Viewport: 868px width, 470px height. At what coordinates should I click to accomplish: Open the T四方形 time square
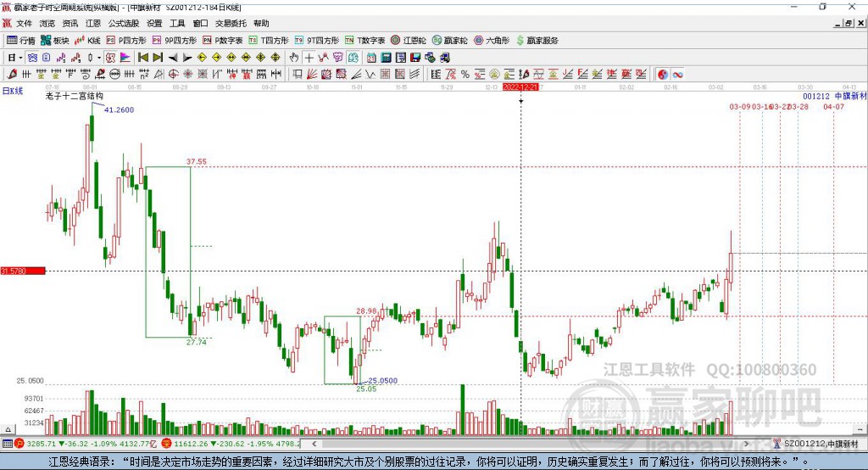(269, 41)
